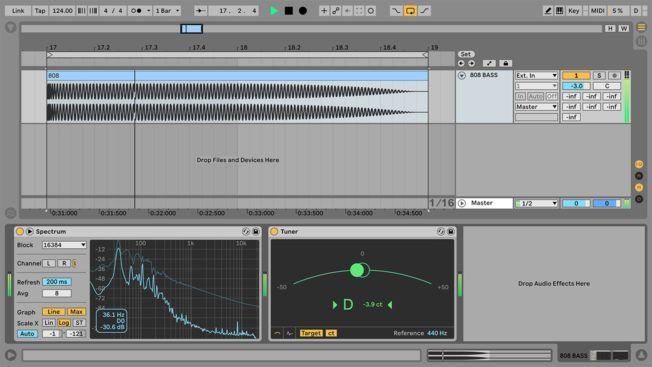This screenshot has width=652, height=367.
Task: Open the Block size 16384 dropdown
Action: pyautogui.click(x=64, y=245)
